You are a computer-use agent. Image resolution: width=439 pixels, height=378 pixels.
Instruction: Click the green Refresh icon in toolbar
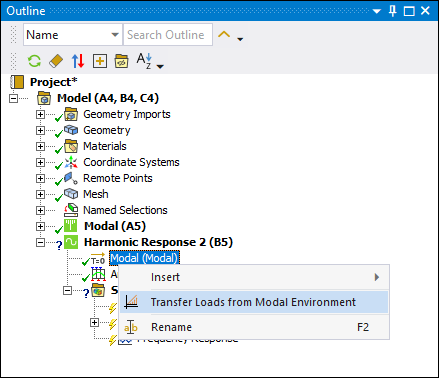[34, 61]
